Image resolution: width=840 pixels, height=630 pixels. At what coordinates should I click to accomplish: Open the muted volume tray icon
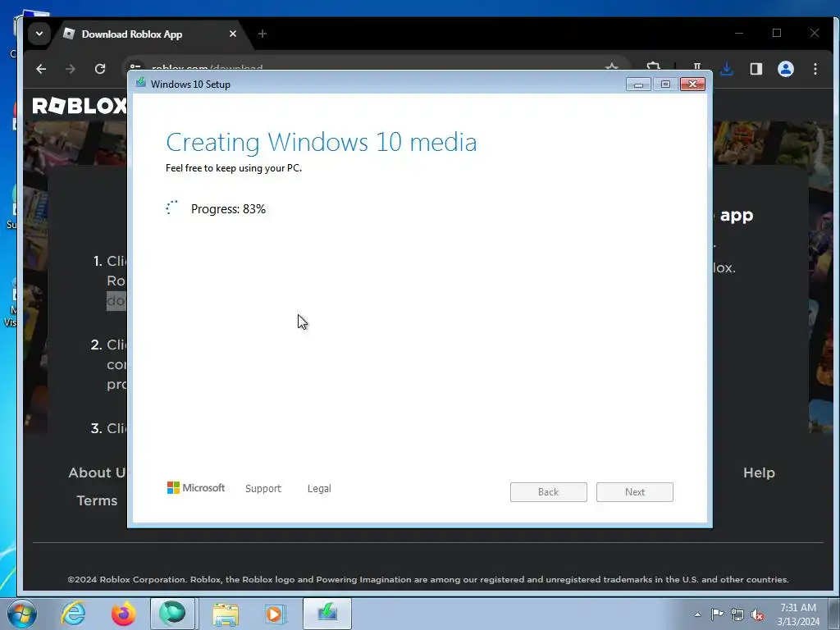757,614
